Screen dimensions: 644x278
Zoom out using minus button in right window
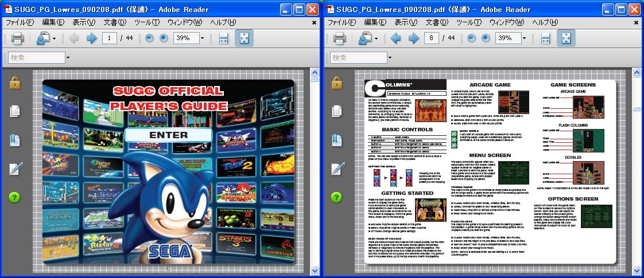tap(471, 38)
